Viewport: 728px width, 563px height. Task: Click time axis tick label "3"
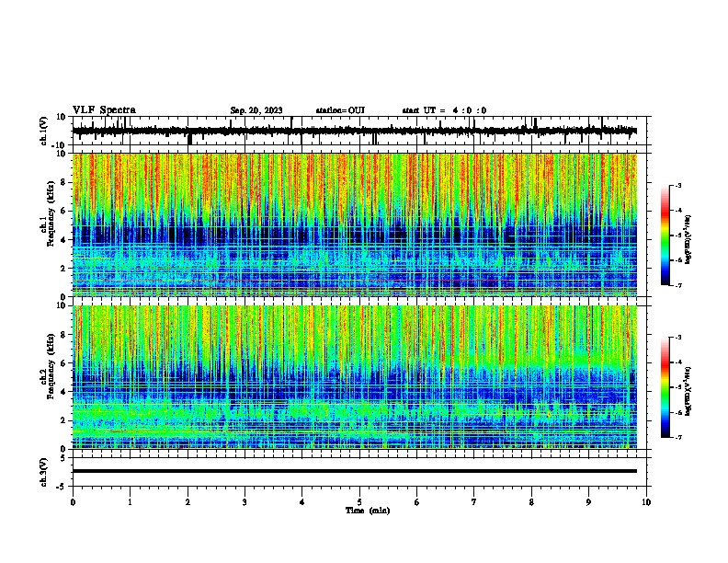point(245,502)
